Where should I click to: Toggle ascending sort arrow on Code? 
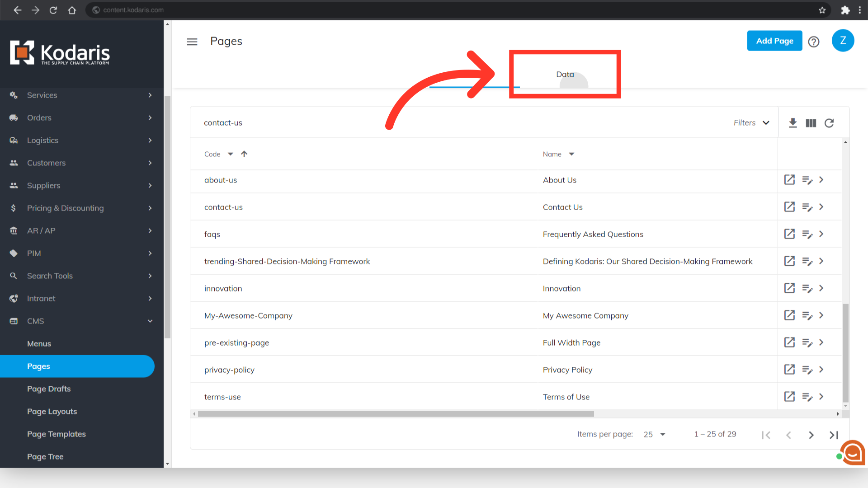[x=244, y=154]
